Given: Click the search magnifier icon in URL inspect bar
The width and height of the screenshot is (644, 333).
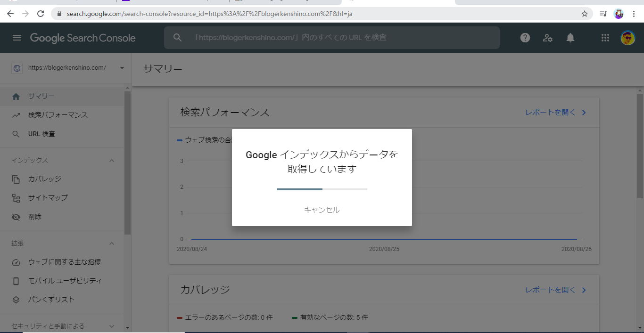Looking at the screenshot, I should pos(177,38).
